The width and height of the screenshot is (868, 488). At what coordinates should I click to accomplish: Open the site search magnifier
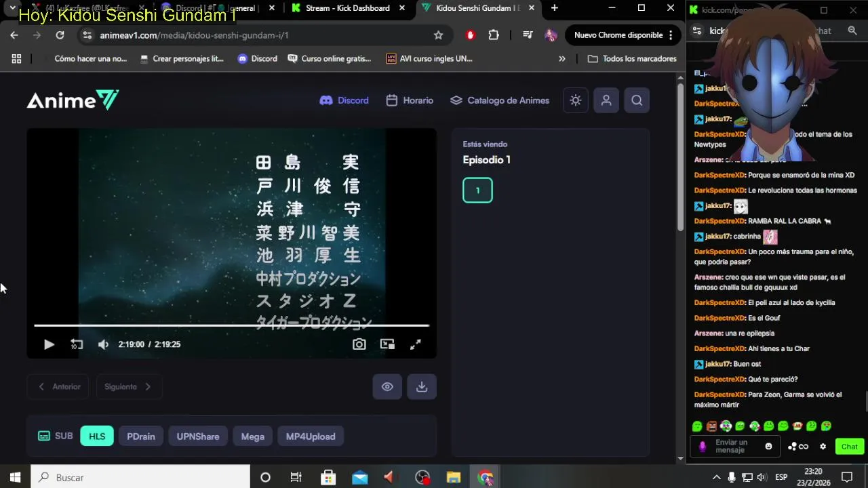coord(637,100)
